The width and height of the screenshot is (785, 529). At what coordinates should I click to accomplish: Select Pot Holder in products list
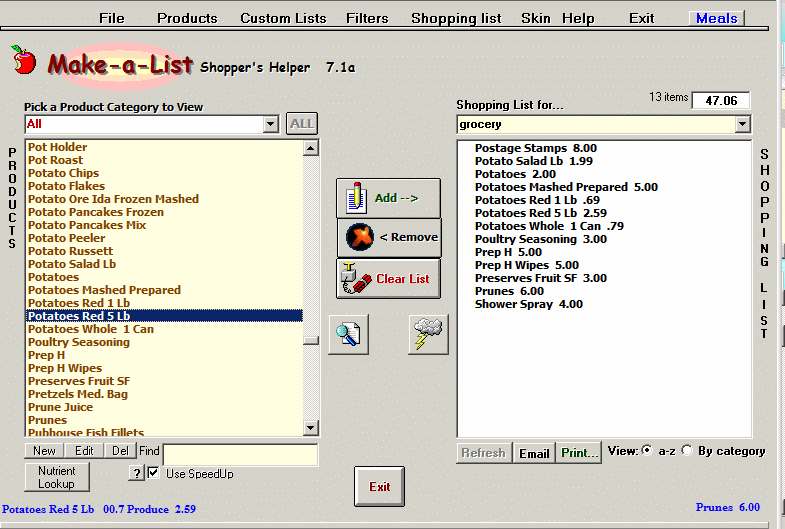pos(164,147)
